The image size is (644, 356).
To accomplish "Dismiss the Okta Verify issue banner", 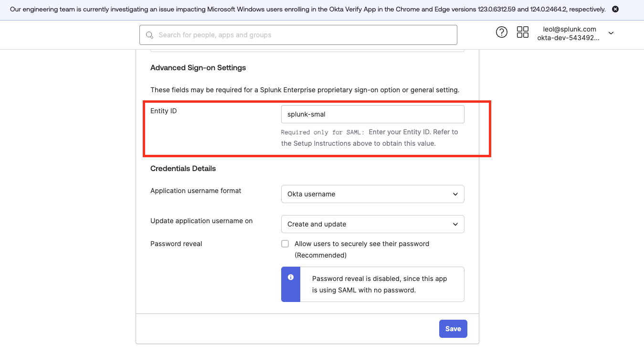I will 615,9.
